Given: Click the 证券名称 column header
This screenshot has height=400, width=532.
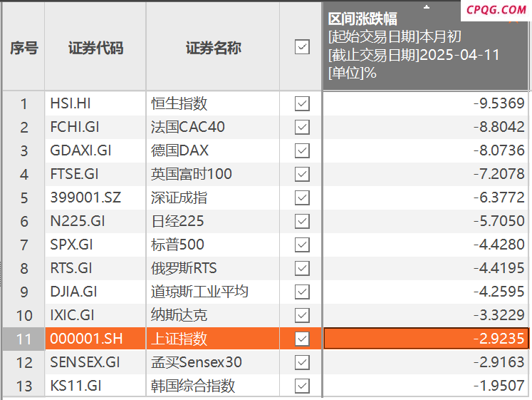Looking at the screenshot, I should pos(213,46).
